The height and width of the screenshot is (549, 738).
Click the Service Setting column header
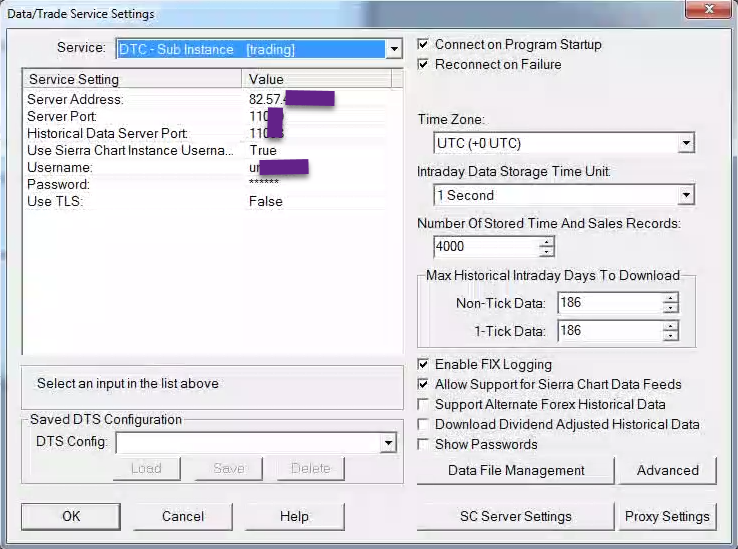pyautogui.click(x=132, y=79)
